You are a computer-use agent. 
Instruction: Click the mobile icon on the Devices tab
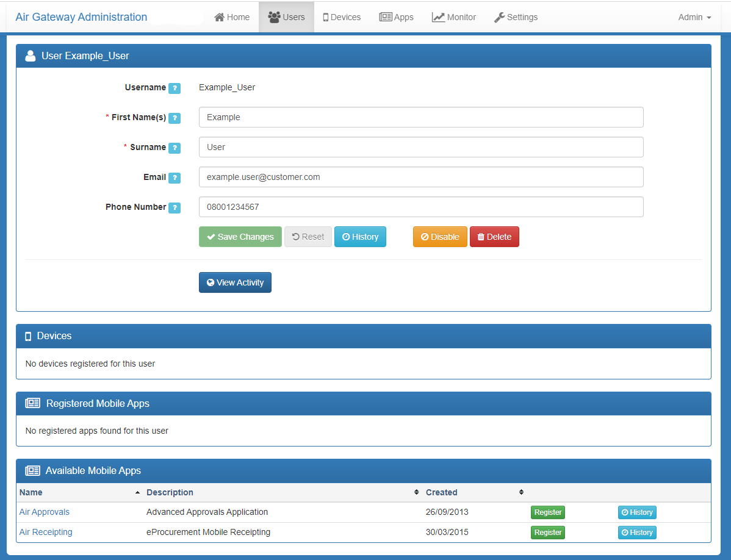coord(325,18)
